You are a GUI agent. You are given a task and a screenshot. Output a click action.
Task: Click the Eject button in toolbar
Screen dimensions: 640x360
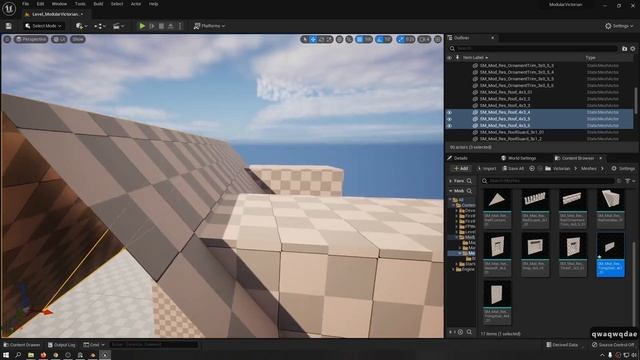pos(171,26)
